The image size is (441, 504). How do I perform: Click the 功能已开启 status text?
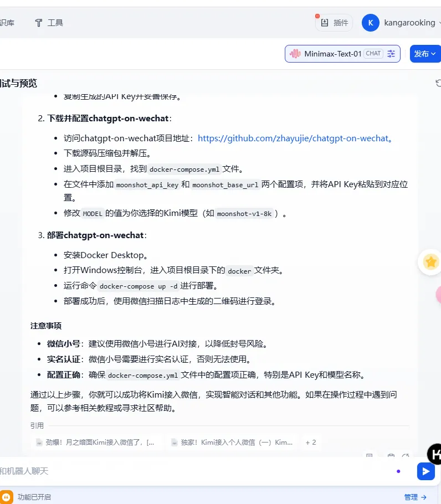34,497
